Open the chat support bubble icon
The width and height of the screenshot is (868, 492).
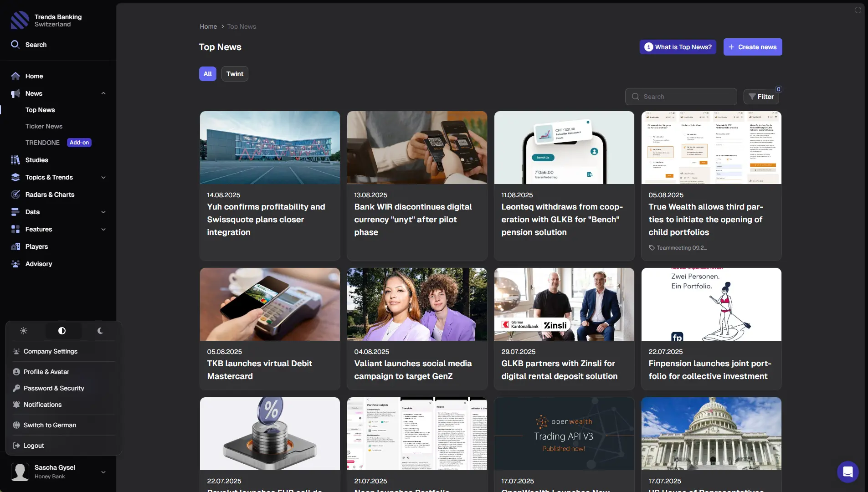click(x=847, y=471)
